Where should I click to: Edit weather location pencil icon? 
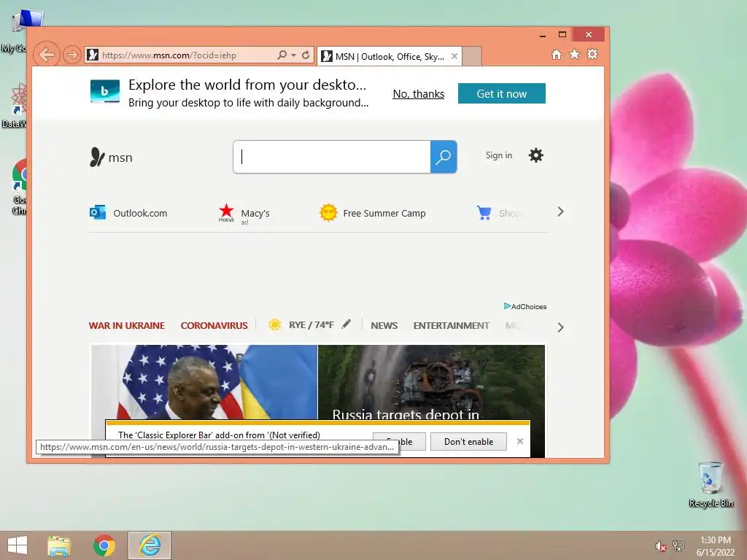347,324
